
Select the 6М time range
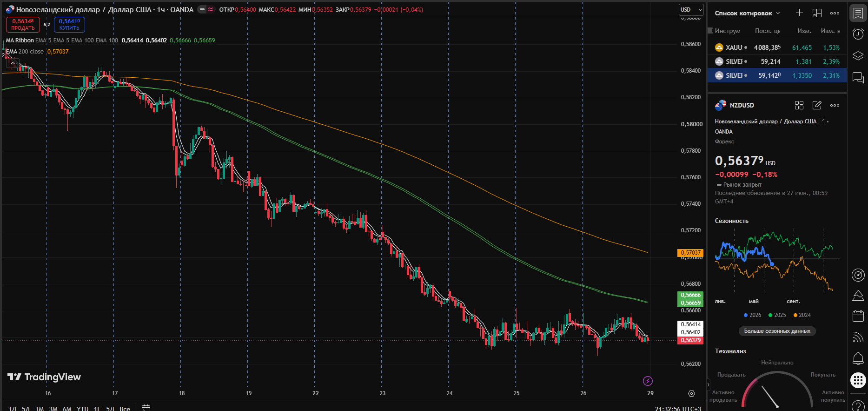click(x=67, y=408)
